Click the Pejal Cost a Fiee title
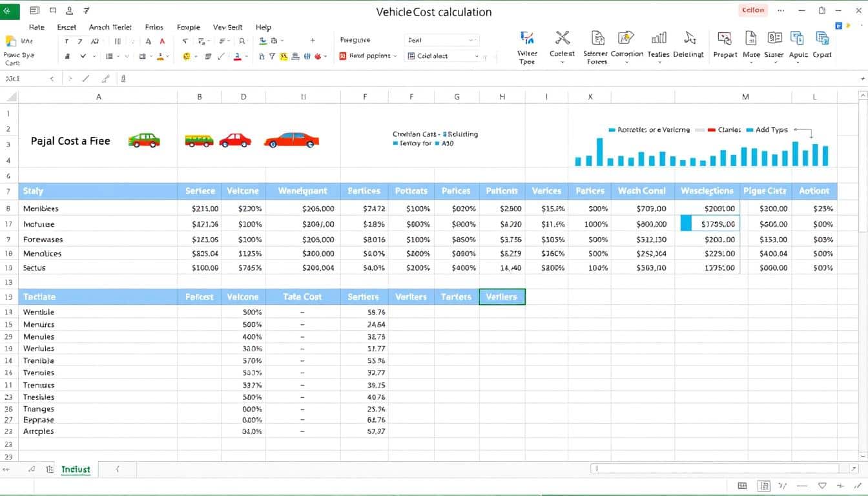Image resolution: width=868 pixels, height=496 pixels. tap(70, 141)
